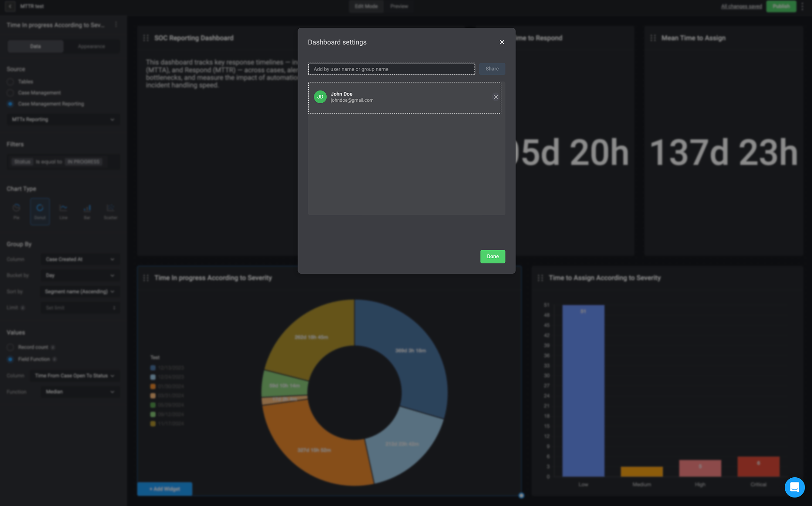Choose the Scatter chart type icon
Viewport: 812px width, 506px height.
coord(111,211)
